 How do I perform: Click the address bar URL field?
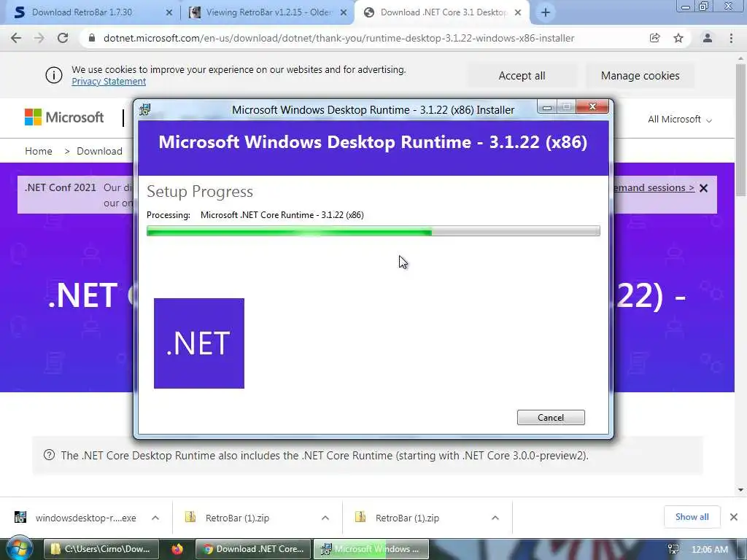pyautogui.click(x=338, y=38)
